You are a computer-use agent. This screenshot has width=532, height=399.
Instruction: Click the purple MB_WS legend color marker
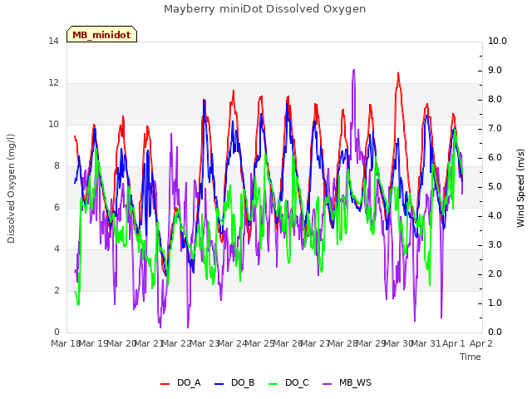tap(327, 384)
